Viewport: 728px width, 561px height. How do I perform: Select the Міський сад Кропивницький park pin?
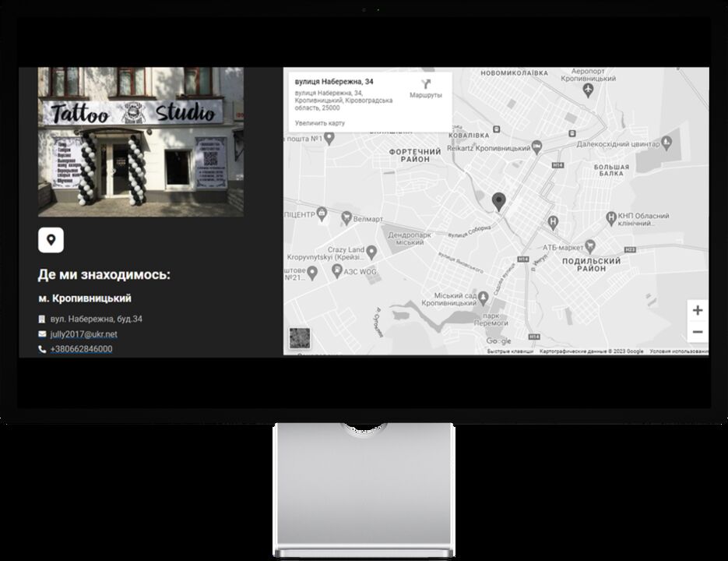coord(484,298)
